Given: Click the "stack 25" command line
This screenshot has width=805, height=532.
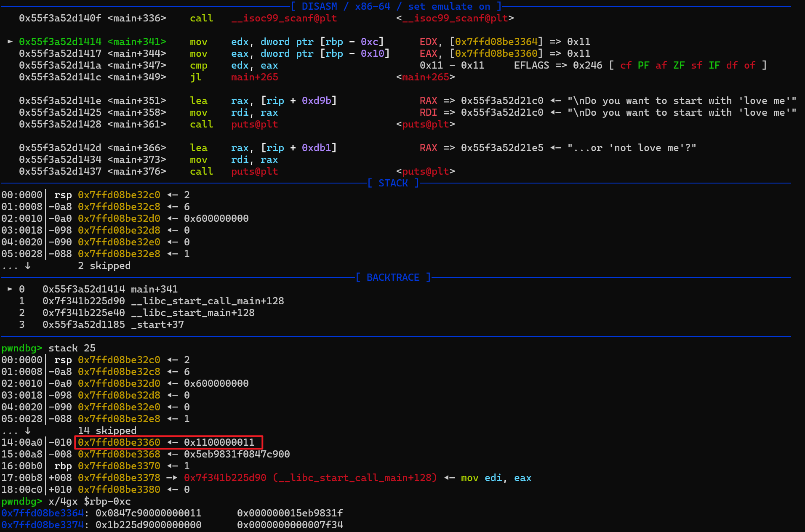Looking at the screenshot, I should pos(72,348).
